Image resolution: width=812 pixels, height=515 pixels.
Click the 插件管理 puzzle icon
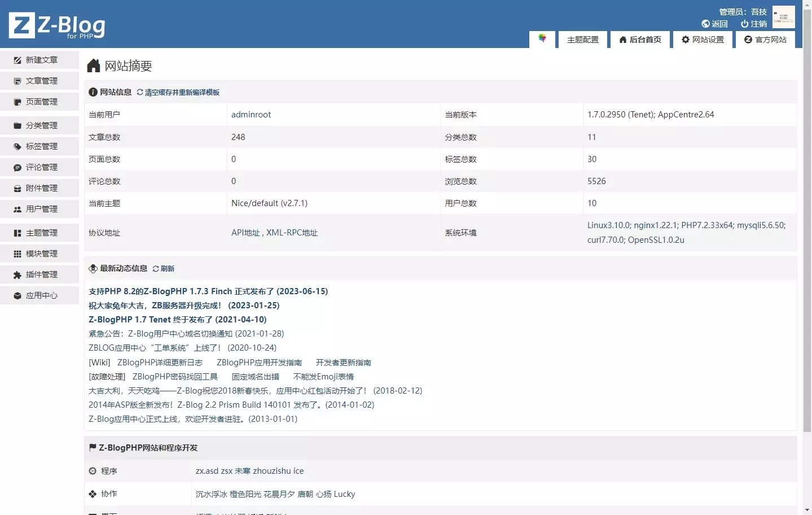17,274
